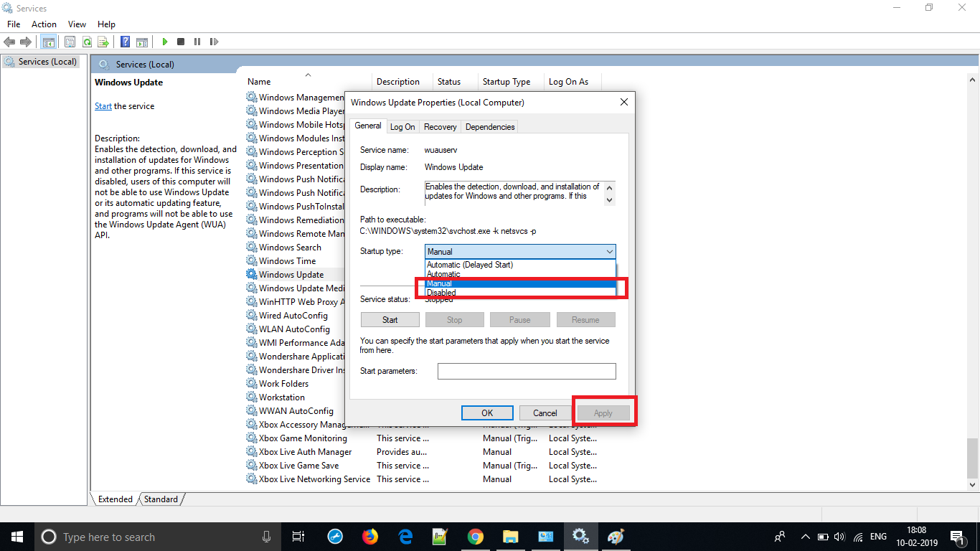
Task: Launch Microsoft Edge from the taskbar
Action: (405, 537)
